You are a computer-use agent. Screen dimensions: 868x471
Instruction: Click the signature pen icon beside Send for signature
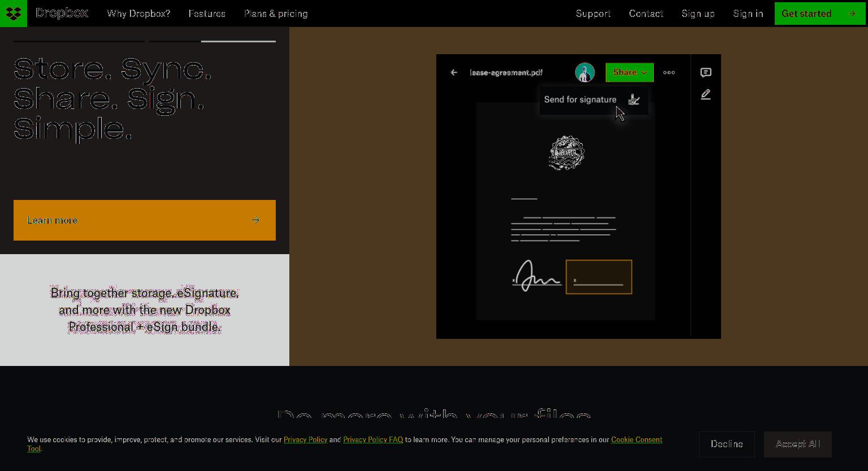pos(634,99)
